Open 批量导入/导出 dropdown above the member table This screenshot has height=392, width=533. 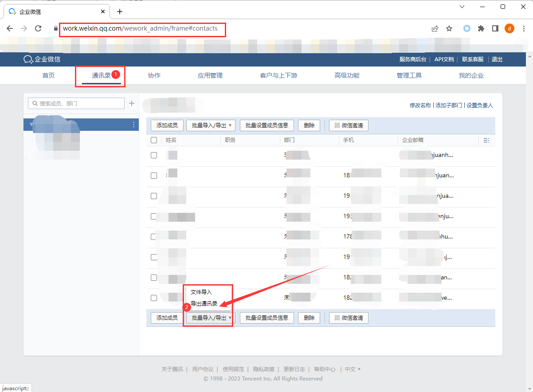212,125
